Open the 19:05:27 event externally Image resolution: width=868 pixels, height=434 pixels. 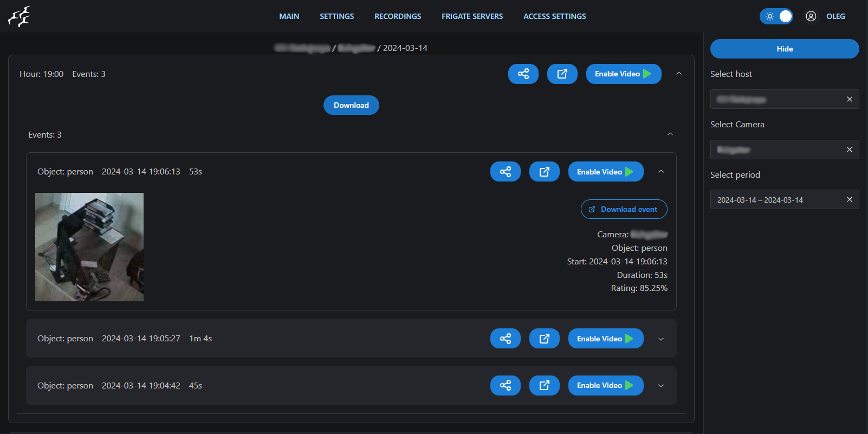[544, 339]
